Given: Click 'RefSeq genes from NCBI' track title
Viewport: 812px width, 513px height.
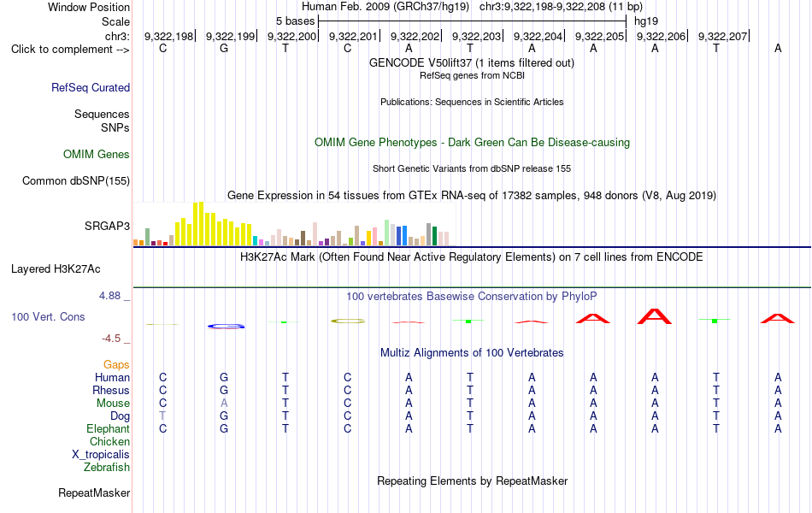Looking at the screenshot, I should (473, 75).
